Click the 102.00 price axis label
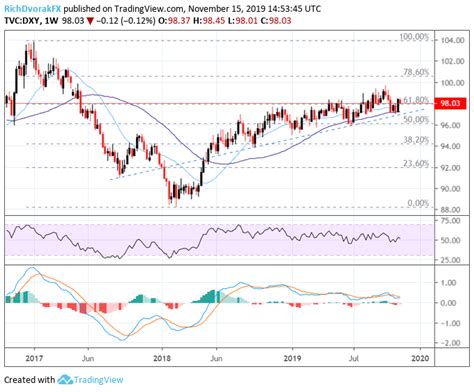 (452, 61)
